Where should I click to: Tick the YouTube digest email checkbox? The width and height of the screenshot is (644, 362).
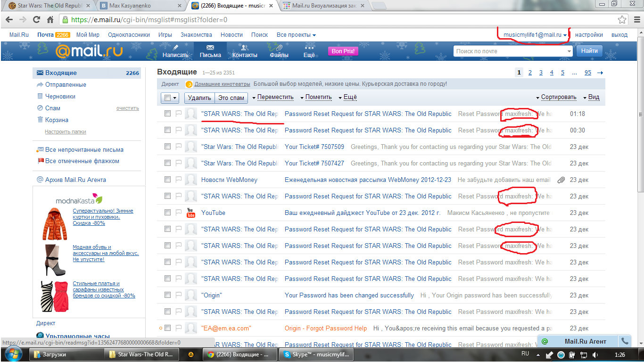click(x=167, y=213)
